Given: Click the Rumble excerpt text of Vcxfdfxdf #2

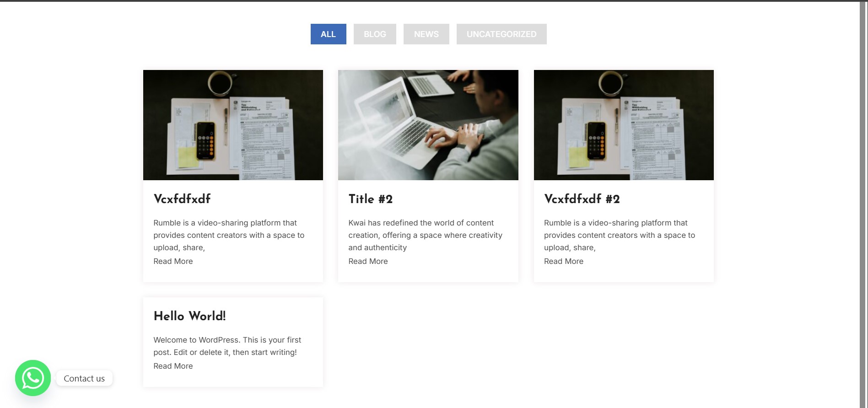Looking at the screenshot, I should coord(620,235).
